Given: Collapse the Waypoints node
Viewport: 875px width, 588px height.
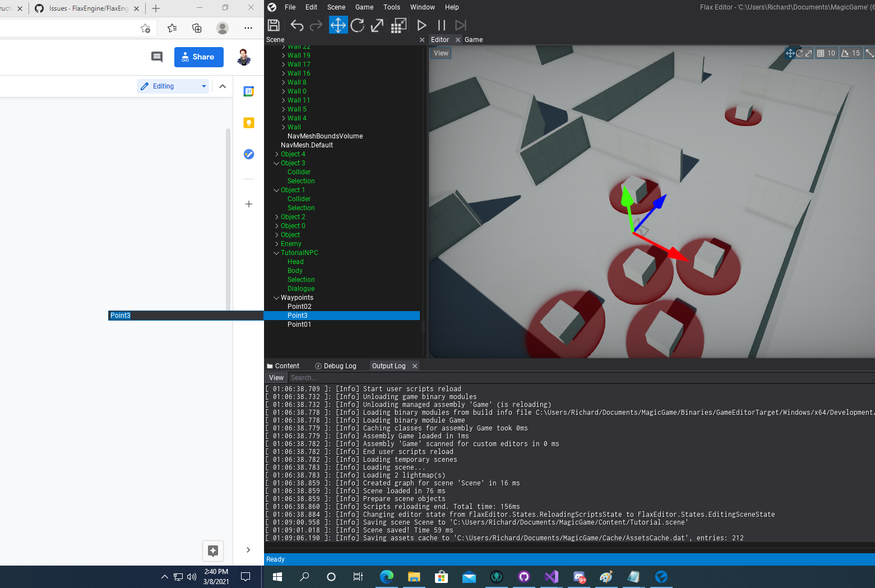Looking at the screenshot, I should [x=276, y=298].
